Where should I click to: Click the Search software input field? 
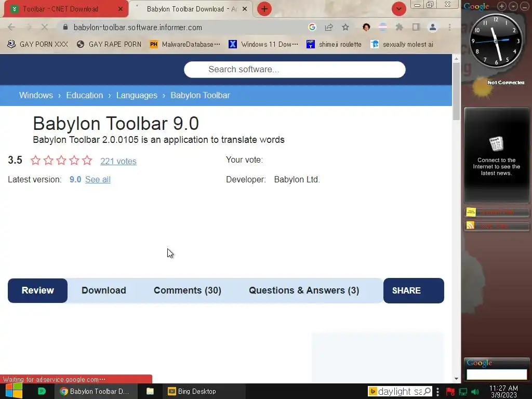[295, 70]
